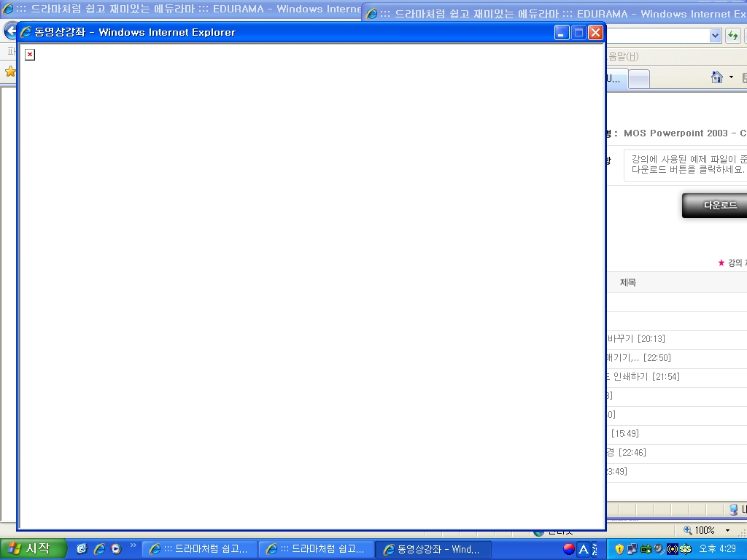The width and height of the screenshot is (747, 560).
Task: Open the lecture row ending 매기기,.. [22:50]
Action: pos(638,357)
